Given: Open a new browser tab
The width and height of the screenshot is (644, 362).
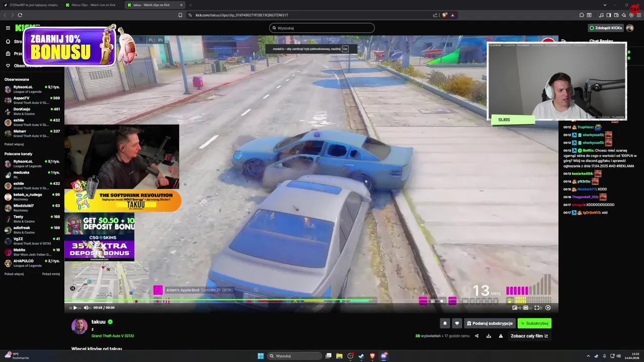Looking at the screenshot, I should [190, 5].
